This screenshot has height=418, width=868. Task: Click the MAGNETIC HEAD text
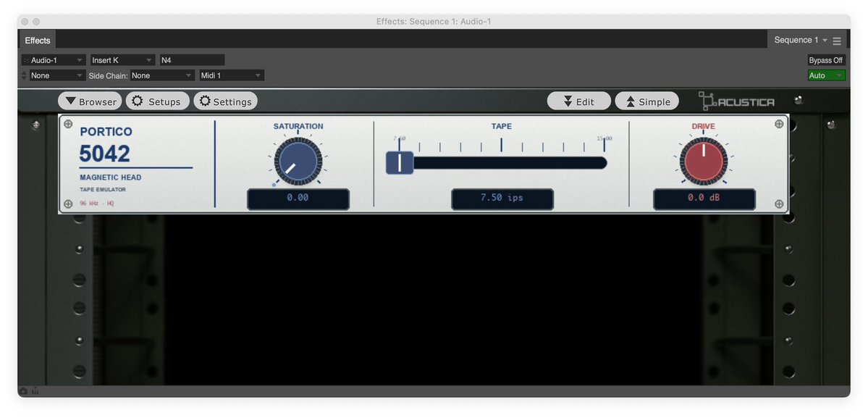111,177
